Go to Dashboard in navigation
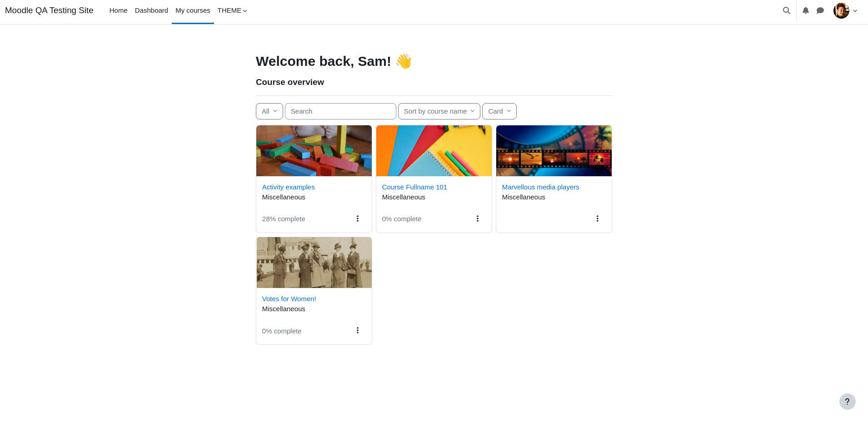 151,10
